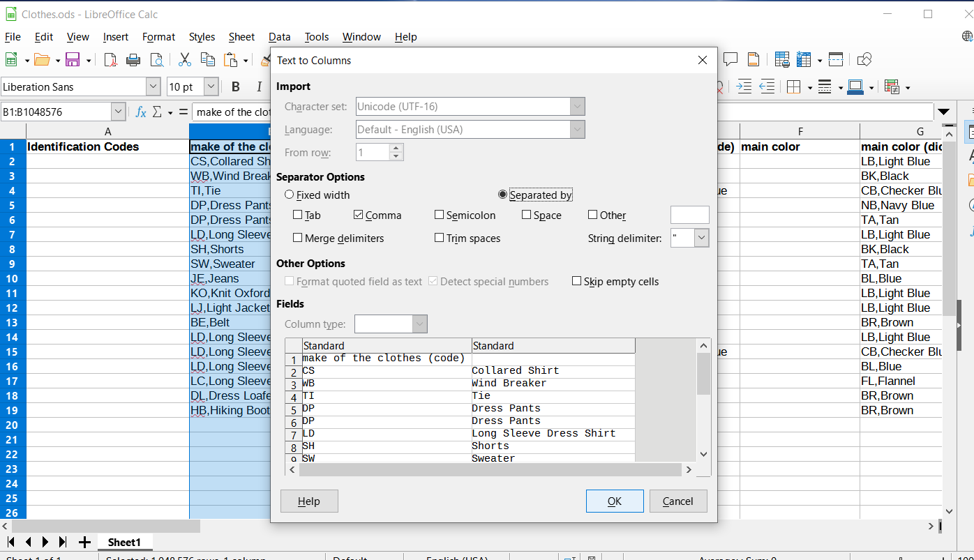
Task: Expand the formula bar with the arrow
Action: (x=944, y=112)
